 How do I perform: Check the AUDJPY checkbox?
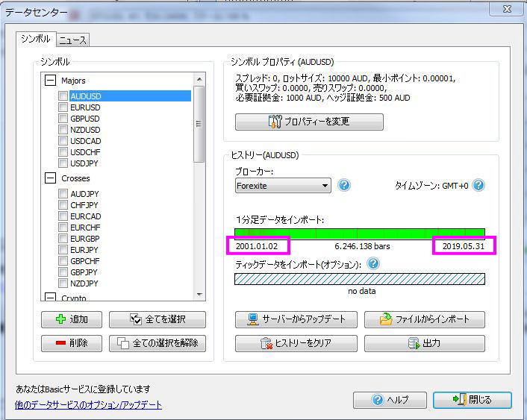click(x=63, y=193)
